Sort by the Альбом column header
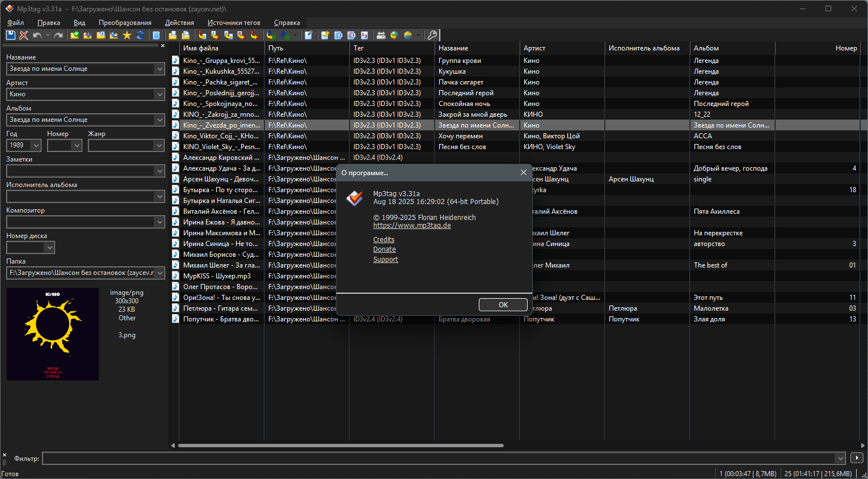Viewport: 868px width, 479px height. pos(732,48)
